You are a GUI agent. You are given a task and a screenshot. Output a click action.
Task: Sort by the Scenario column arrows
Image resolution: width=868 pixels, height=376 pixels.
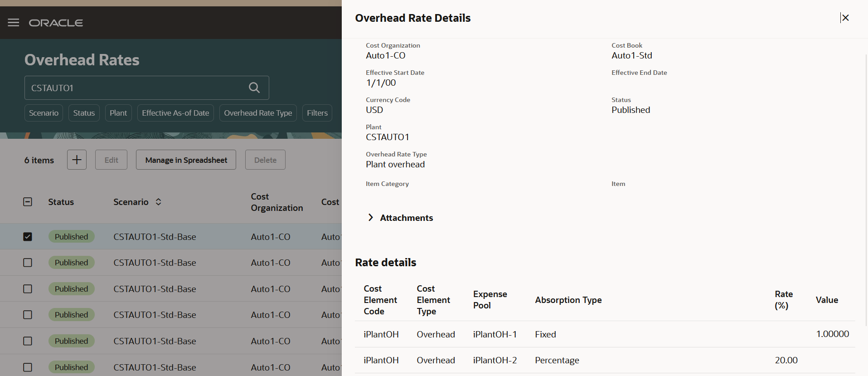[158, 202]
